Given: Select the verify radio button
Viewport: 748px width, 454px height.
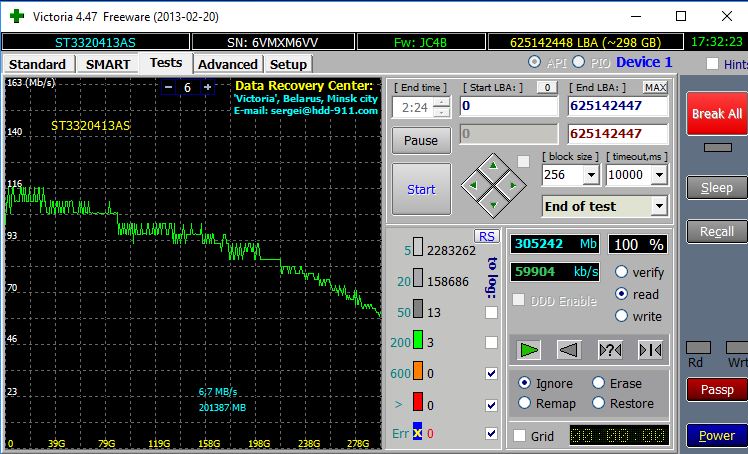Looking at the screenshot, I should coord(621,272).
